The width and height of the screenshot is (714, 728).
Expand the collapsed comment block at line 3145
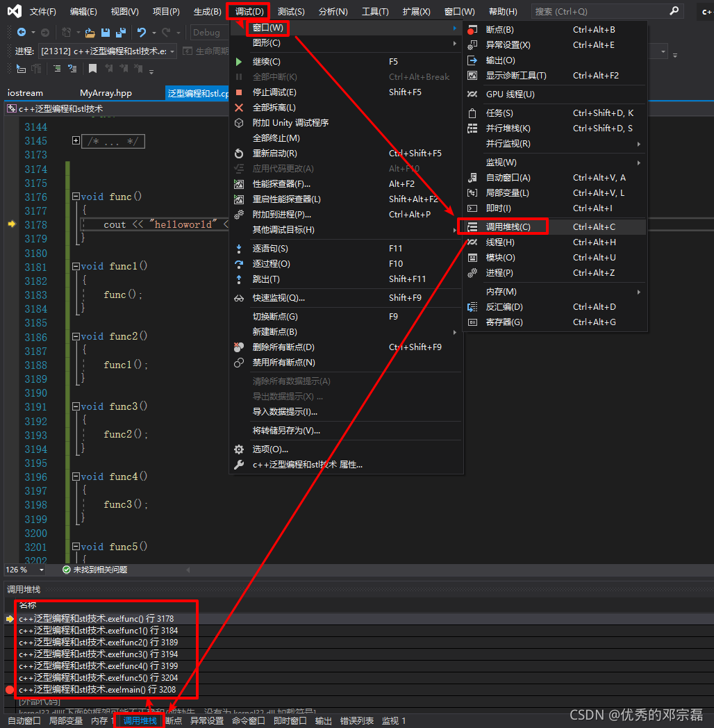click(x=76, y=140)
